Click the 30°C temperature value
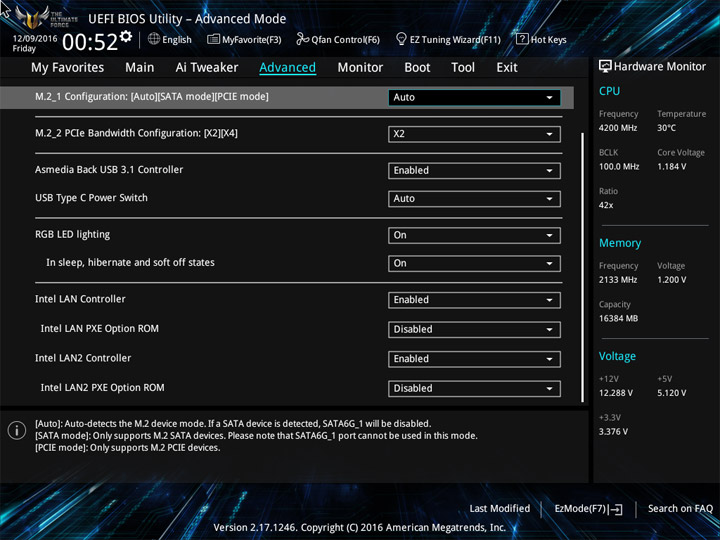Image resolution: width=720 pixels, height=540 pixels. [666, 128]
